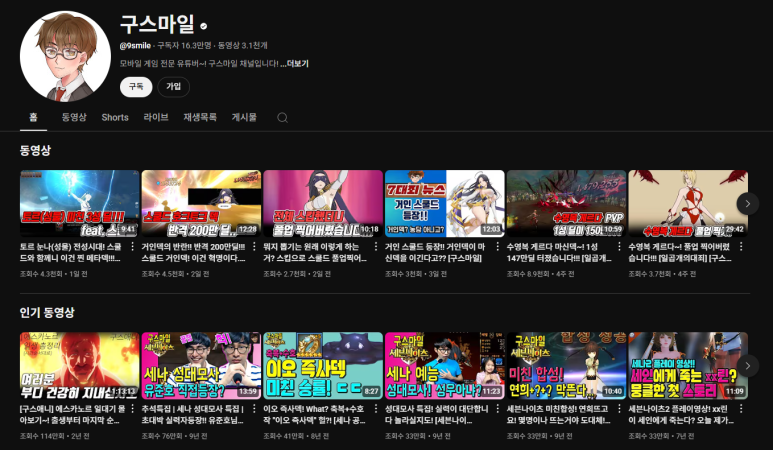The image size is (773, 450).
Task: View the 게시물 tab
Action: coord(244,117)
